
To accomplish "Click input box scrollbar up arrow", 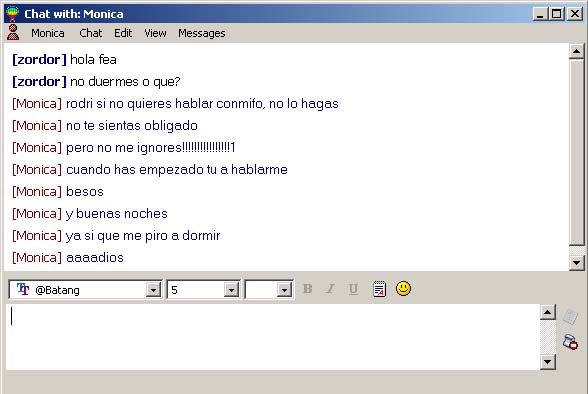I will 548,312.
